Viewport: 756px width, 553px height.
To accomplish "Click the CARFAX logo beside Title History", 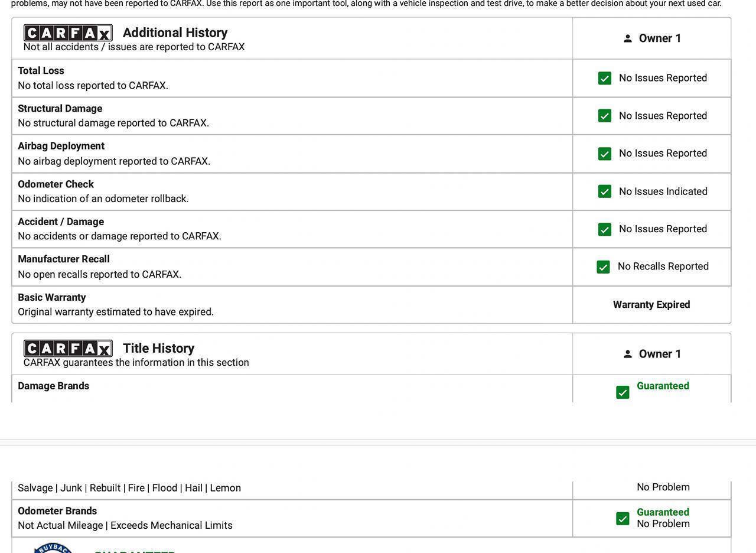I will coord(68,348).
